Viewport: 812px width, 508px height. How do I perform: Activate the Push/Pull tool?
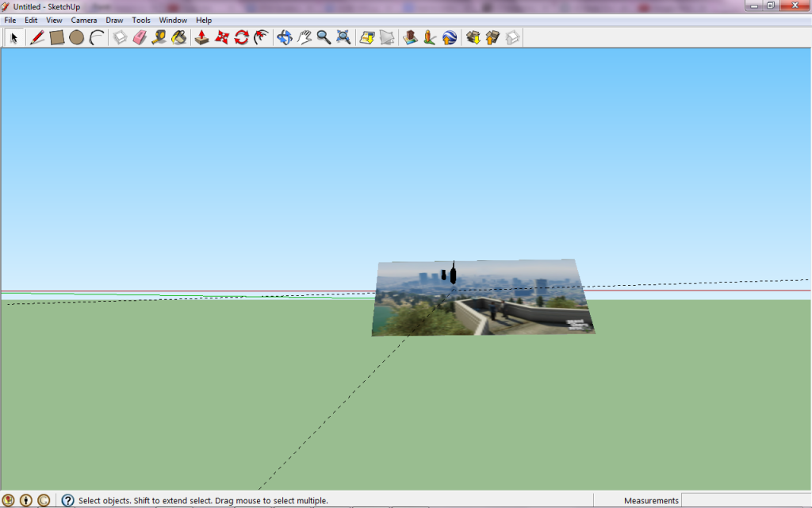pyautogui.click(x=201, y=37)
